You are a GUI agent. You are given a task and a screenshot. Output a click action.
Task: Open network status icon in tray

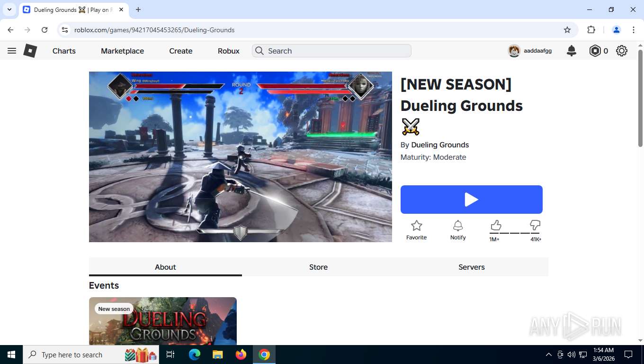coord(583,355)
